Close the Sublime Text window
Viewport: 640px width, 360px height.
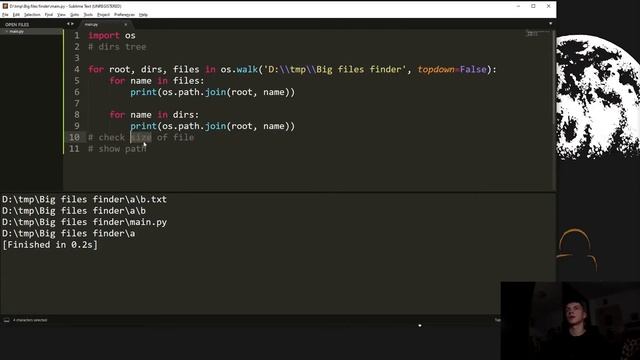pyautogui.click(x=549, y=6)
